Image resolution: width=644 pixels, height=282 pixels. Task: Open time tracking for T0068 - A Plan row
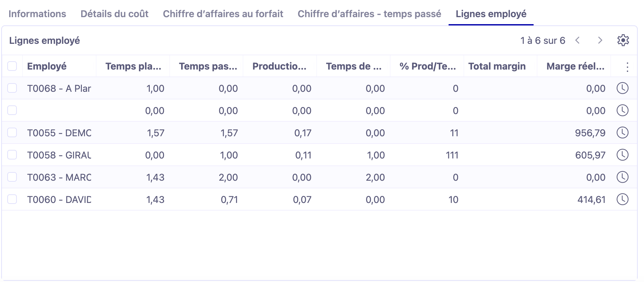pos(623,88)
